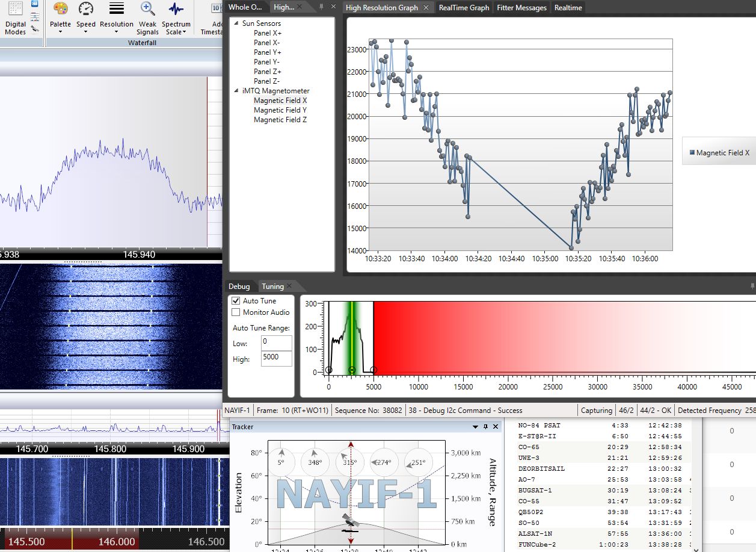Open the Tracker panel options dropdown

pos(475,427)
